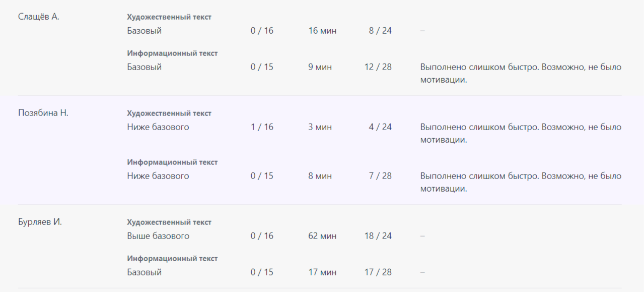Click the 16 мин time value
This screenshot has height=292, width=644.
322,31
